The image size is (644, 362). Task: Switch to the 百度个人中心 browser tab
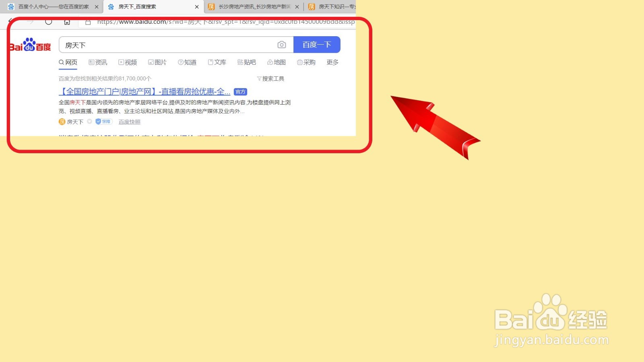tap(53, 7)
